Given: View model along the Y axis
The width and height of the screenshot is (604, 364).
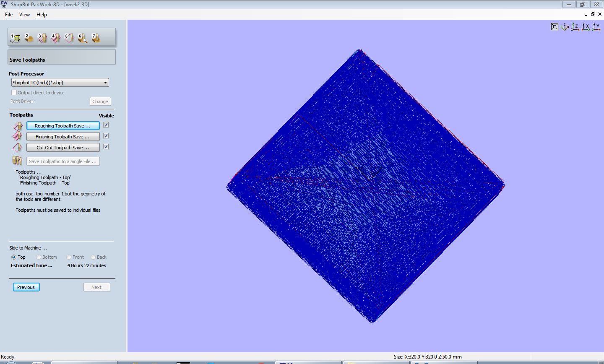Looking at the screenshot, I should pos(596,27).
